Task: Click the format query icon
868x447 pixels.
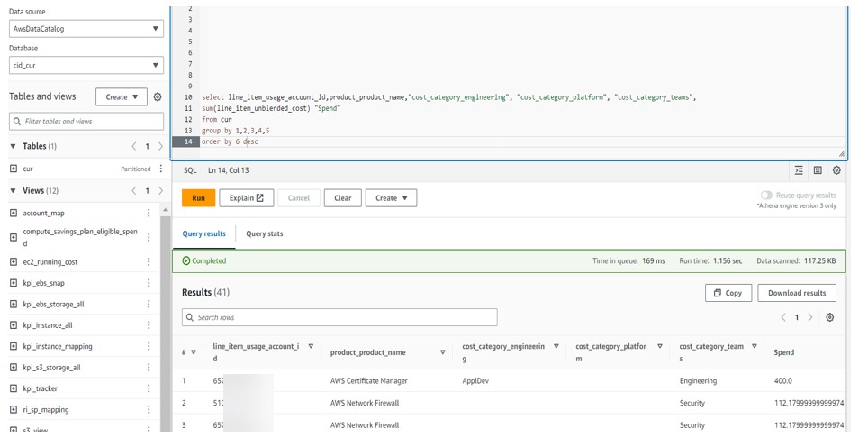Action: click(799, 170)
